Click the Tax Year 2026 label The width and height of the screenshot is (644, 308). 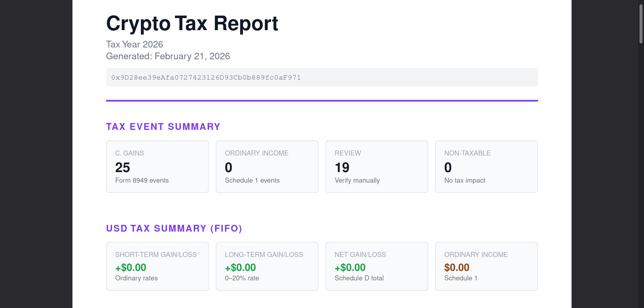click(x=135, y=44)
